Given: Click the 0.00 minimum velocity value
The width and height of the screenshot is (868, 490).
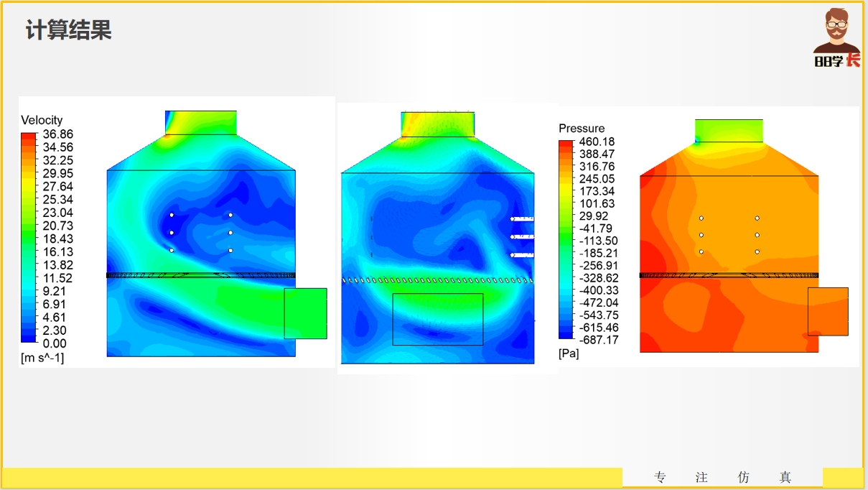Looking at the screenshot, I should point(55,344).
